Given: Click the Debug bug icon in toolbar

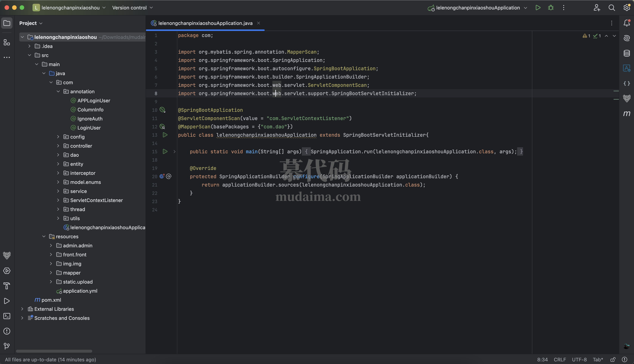Looking at the screenshot, I should (x=551, y=8).
